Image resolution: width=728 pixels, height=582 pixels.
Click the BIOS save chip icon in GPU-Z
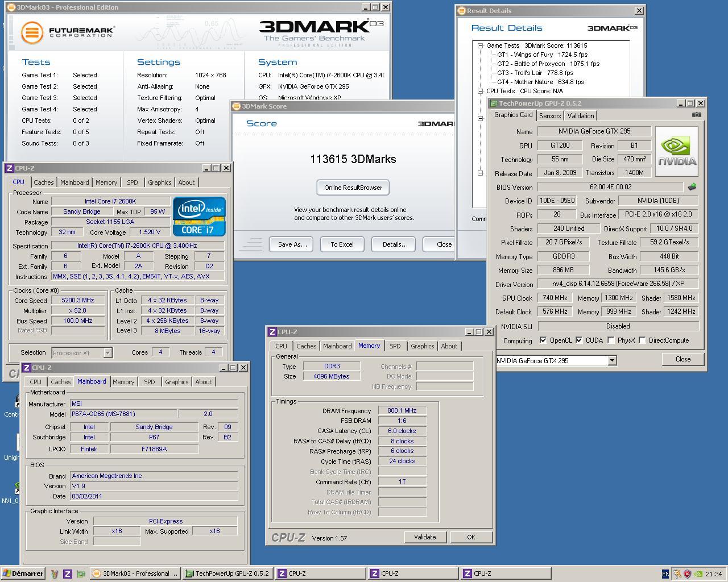coord(692,187)
